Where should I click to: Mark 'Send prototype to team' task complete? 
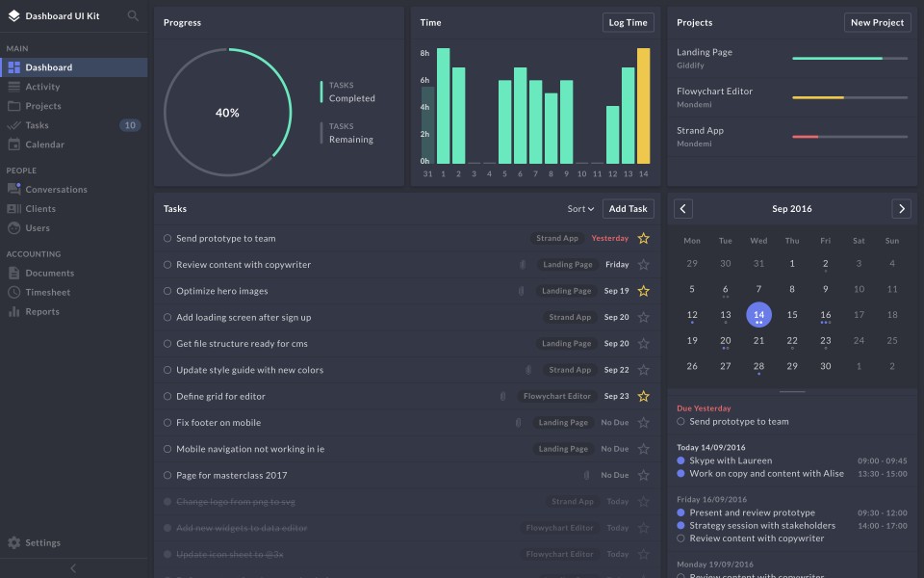(x=167, y=238)
